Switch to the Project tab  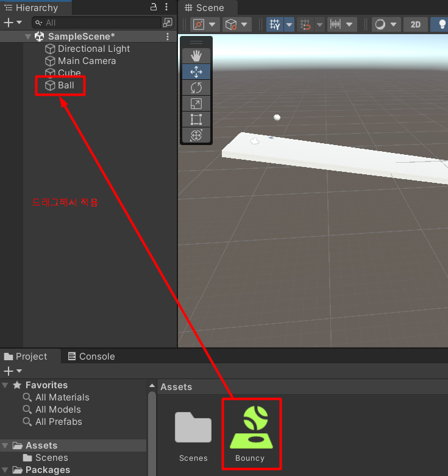tap(30, 356)
